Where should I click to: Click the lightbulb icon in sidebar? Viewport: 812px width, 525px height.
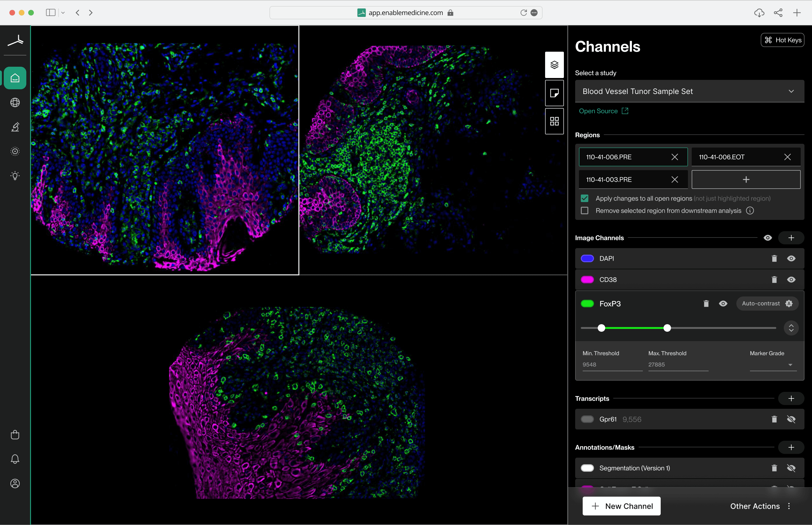click(15, 175)
